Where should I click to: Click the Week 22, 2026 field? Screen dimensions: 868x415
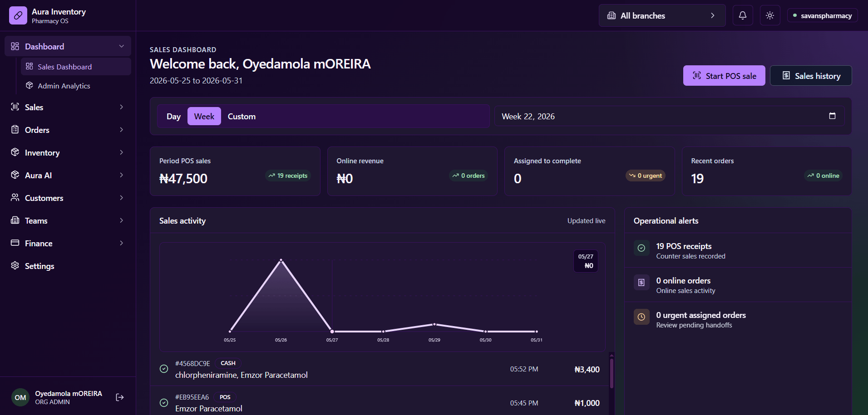point(669,116)
